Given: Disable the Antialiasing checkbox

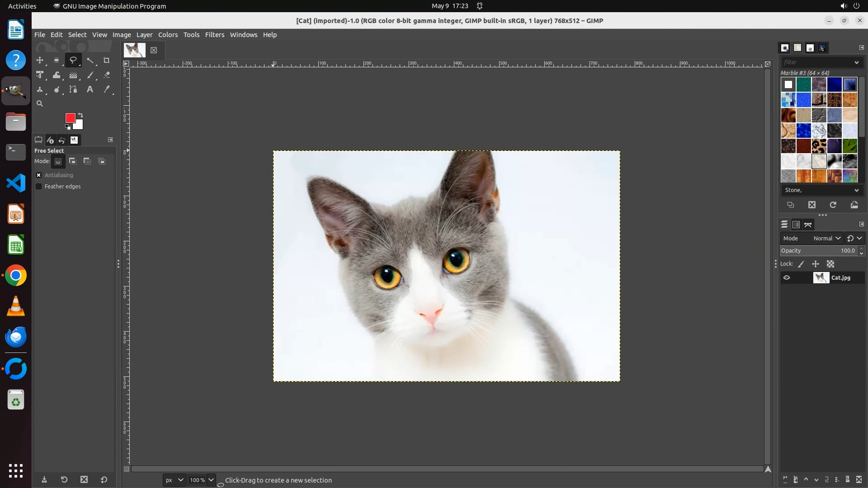Looking at the screenshot, I should pyautogui.click(x=39, y=175).
